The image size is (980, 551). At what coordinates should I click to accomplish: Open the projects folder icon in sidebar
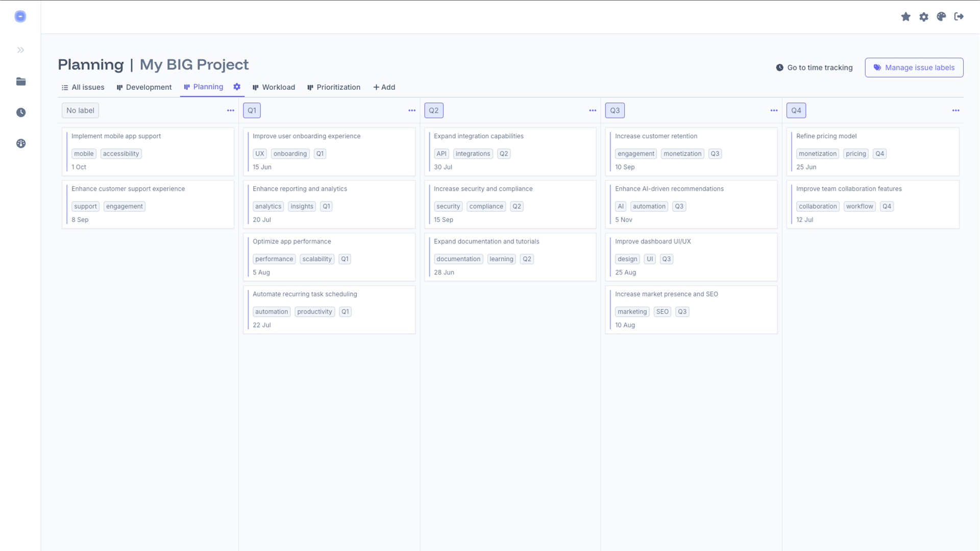coord(20,81)
